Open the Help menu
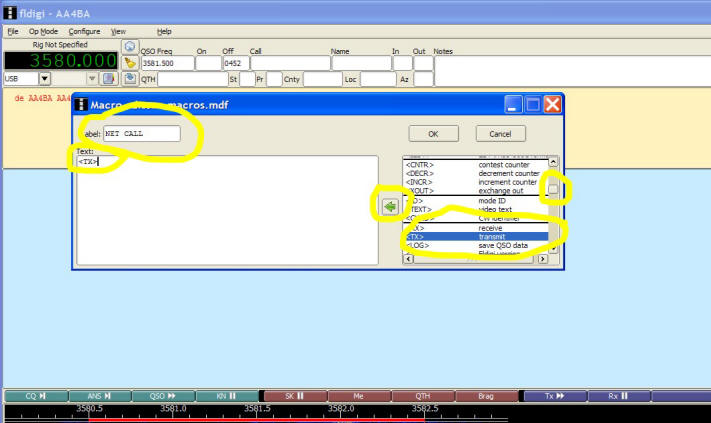This screenshot has width=711, height=423. (x=164, y=31)
